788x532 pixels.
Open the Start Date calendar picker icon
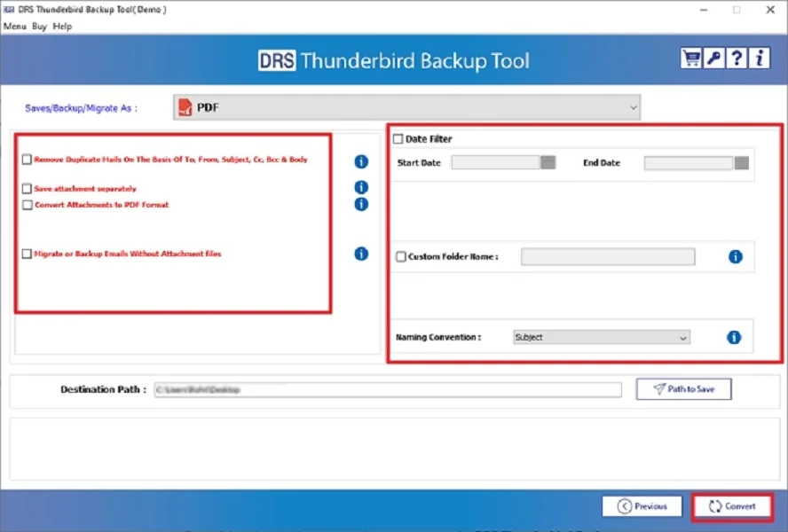[x=547, y=162]
